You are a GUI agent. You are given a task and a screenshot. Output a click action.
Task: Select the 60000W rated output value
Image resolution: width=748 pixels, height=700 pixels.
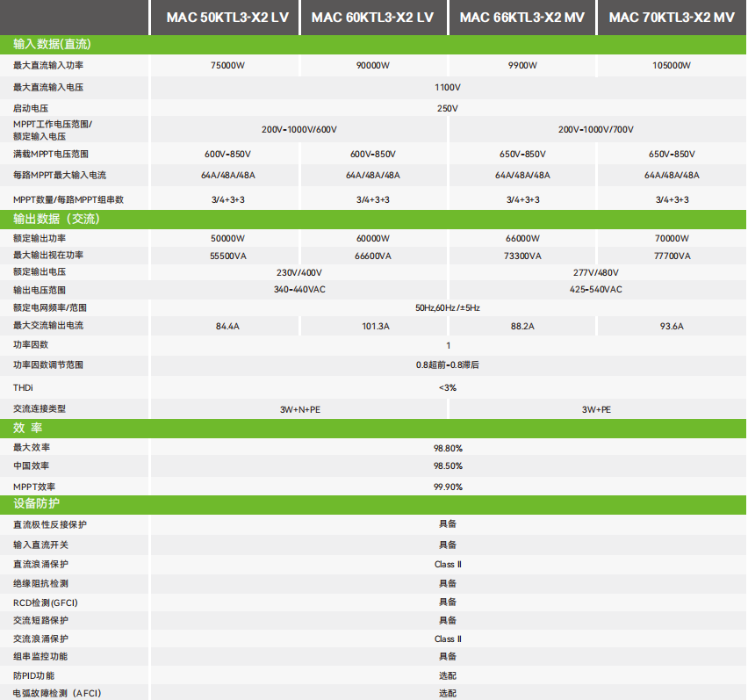372,238
